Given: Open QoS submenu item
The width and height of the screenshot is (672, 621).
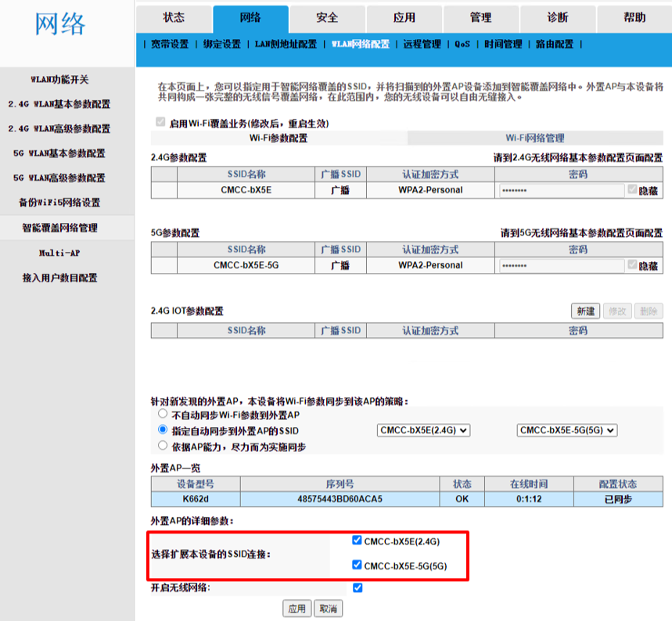Looking at the screenshot, I should (462, 44).
